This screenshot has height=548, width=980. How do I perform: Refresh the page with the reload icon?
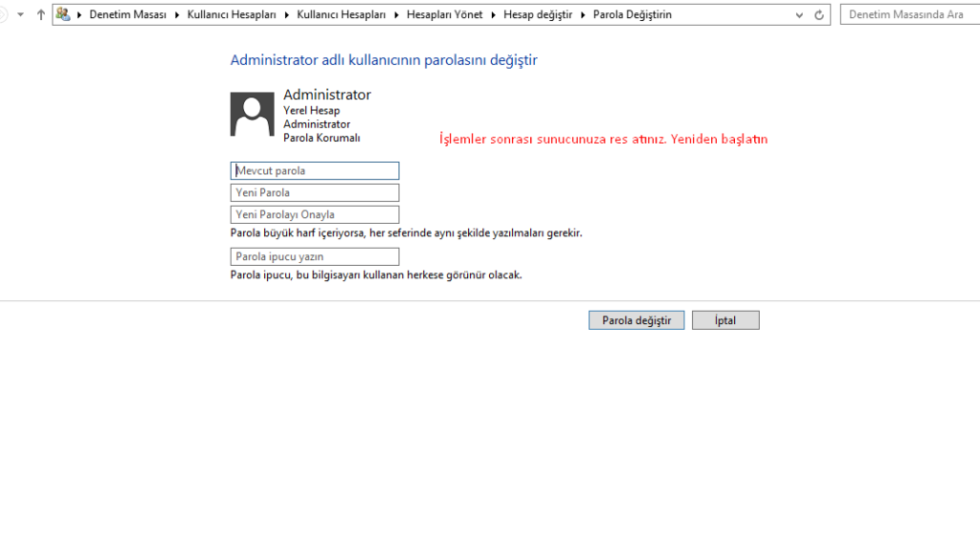coord(819,15)
